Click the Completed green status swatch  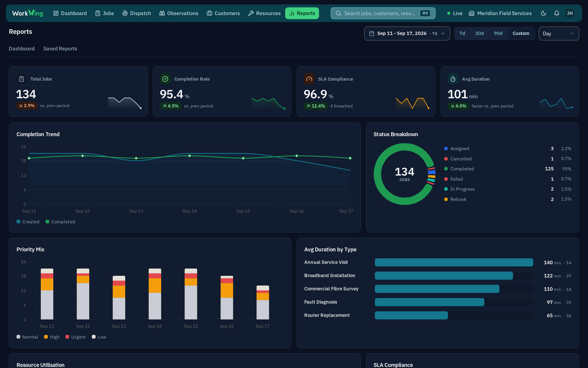(x=446, y=169)
